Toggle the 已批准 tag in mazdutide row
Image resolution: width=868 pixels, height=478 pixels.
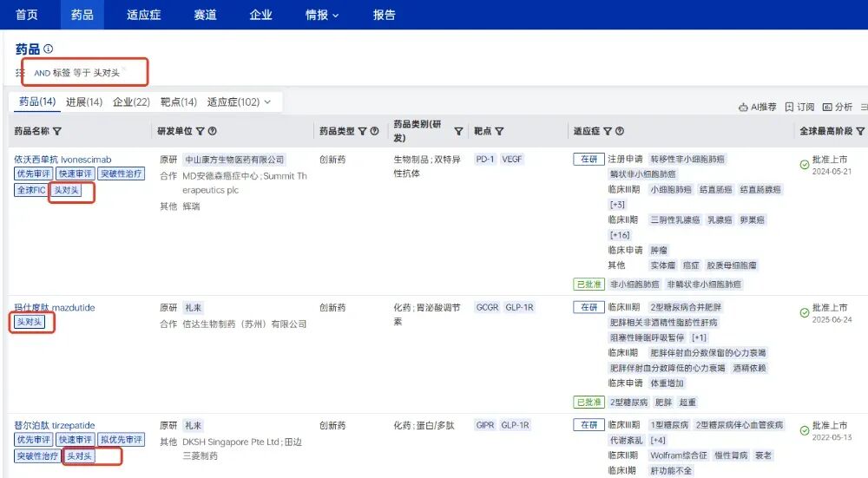589,403
